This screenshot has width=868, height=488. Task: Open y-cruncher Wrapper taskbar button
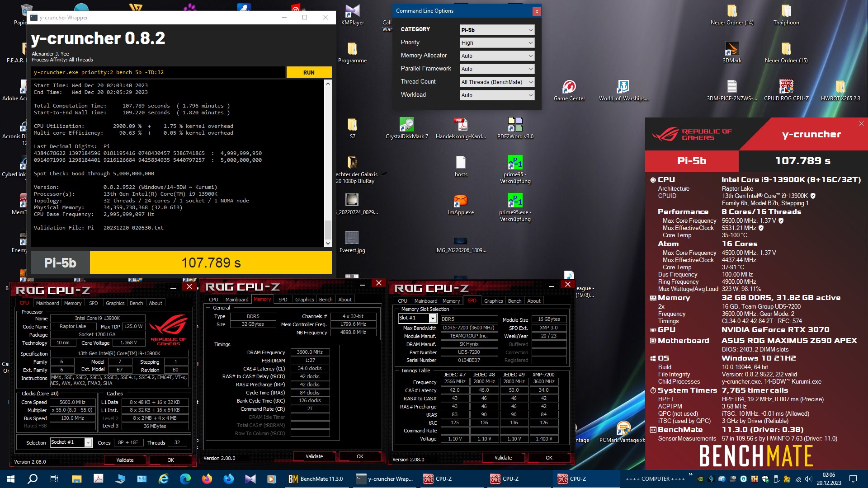384,479
